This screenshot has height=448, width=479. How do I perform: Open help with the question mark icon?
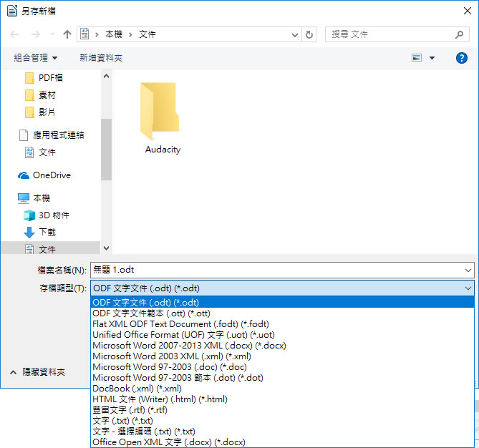click(461, 58)
